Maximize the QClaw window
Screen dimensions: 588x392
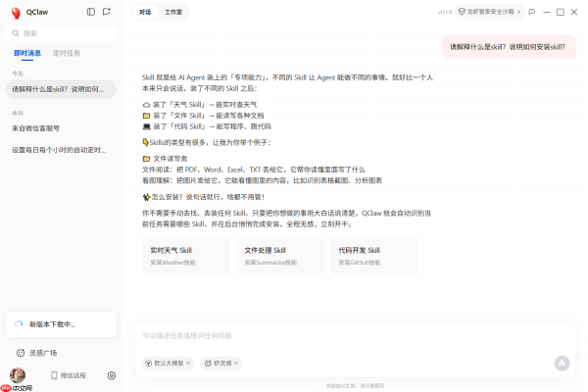pos(561,12)
